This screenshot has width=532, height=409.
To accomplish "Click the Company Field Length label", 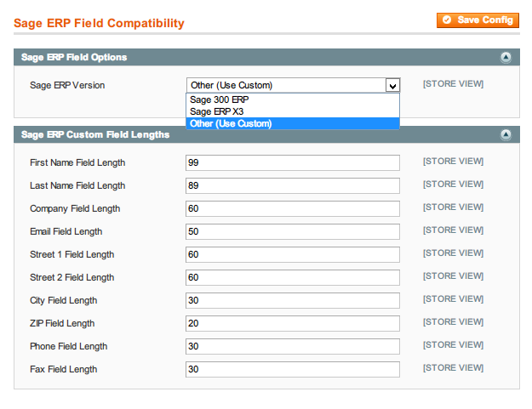I will pos(75,208).
